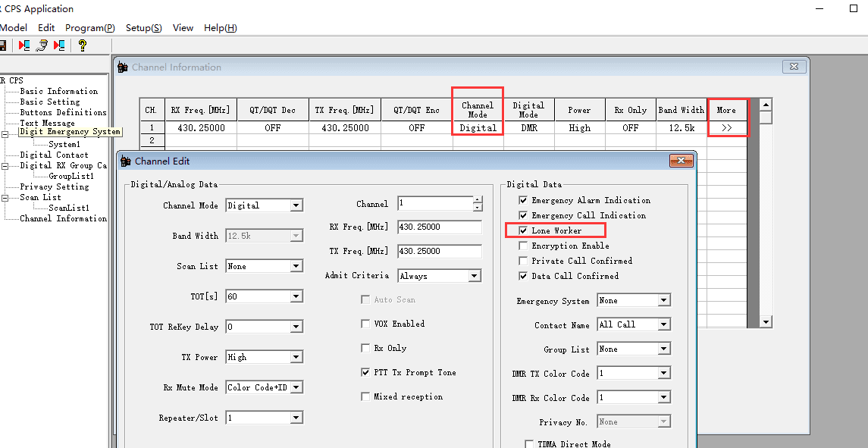Tick the Encryption Enable checkbox
This screenshot has width=868, height=448.
(523, 246)
